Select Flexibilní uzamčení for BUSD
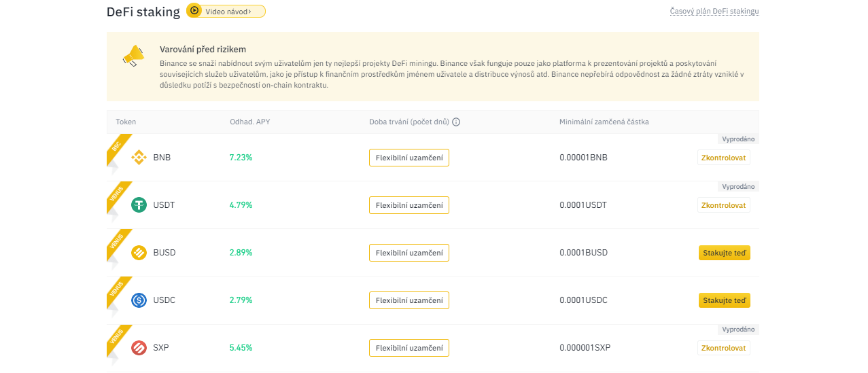Image resolution: width=868 pixels, height=373 pixels. point(409,253)
